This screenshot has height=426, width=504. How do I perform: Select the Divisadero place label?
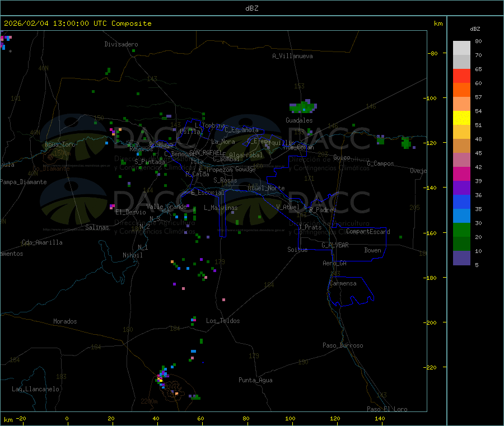121,44
